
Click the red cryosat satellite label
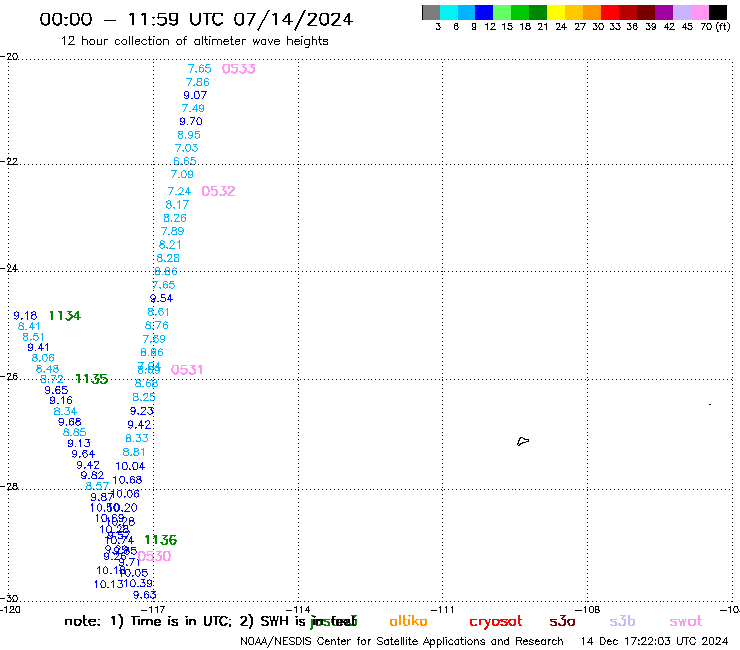[x=496, y=622]
